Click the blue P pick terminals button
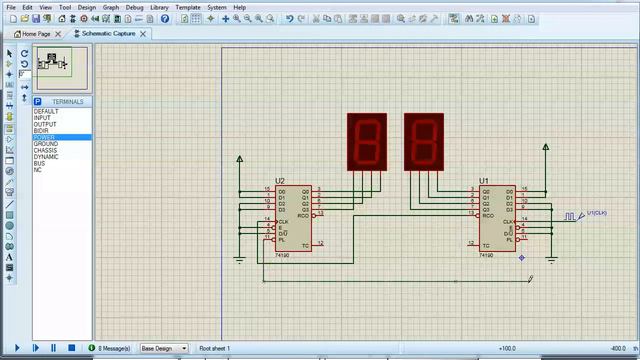The width and height of the screenshot is (640, 360). (38, 101)
